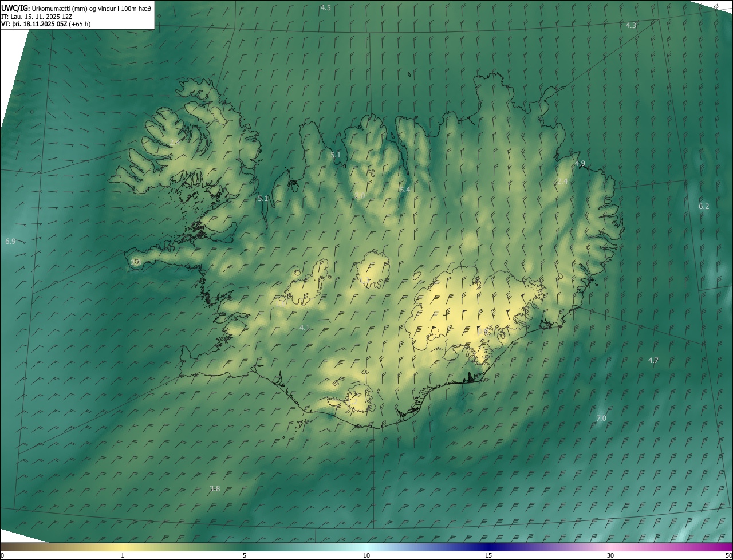Click the title line 'UWC/IG: Úrkomumætti (mm) og vindur í 100m hæð'
This screenshot has height=560, width=733.
click(x=76, y=8)
